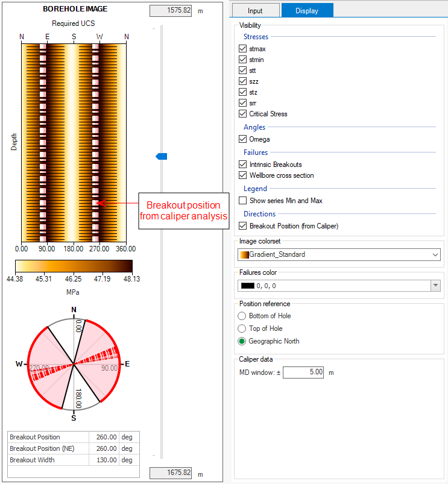Enable Show series Min and Max

(x=243, y=201)
